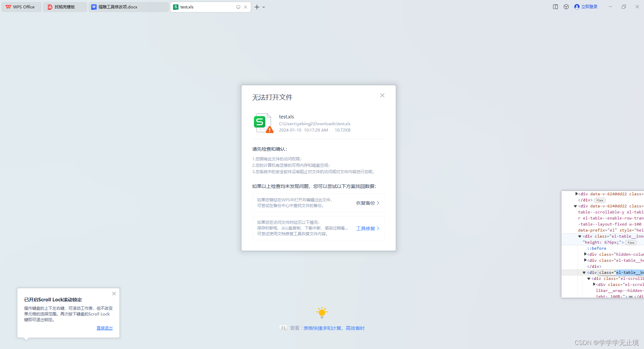Open the 表格快捷求和计算,高效省时 tip link
Screen dimensions: 644x349
click(334, 328)
